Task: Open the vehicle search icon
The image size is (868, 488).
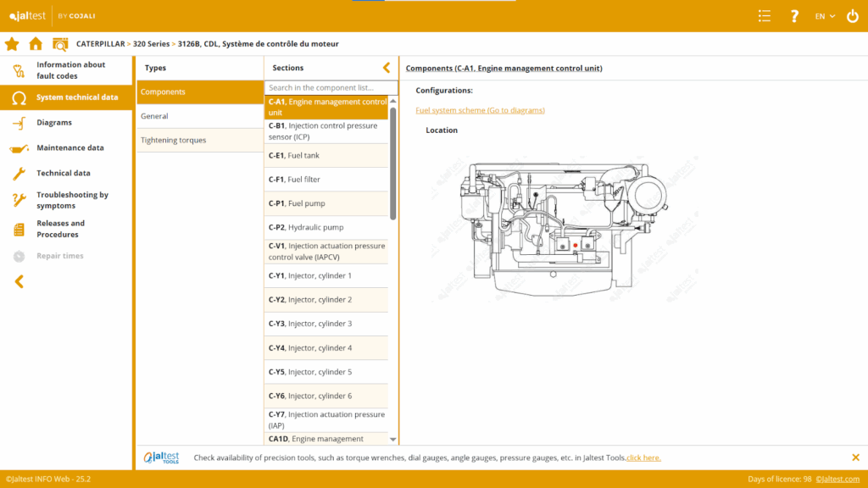Action: tap(60, 44)
